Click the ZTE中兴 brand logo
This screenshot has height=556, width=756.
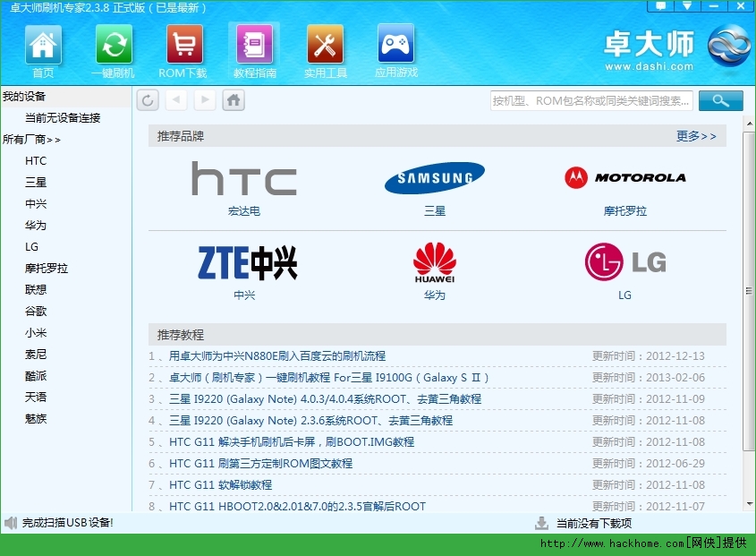click(x=247, y=262)
